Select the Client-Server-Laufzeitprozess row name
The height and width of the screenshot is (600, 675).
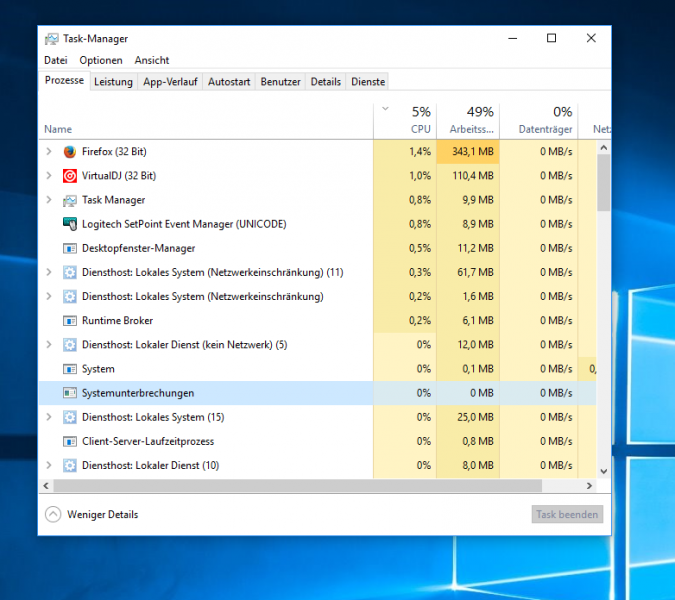click(148, 441)
